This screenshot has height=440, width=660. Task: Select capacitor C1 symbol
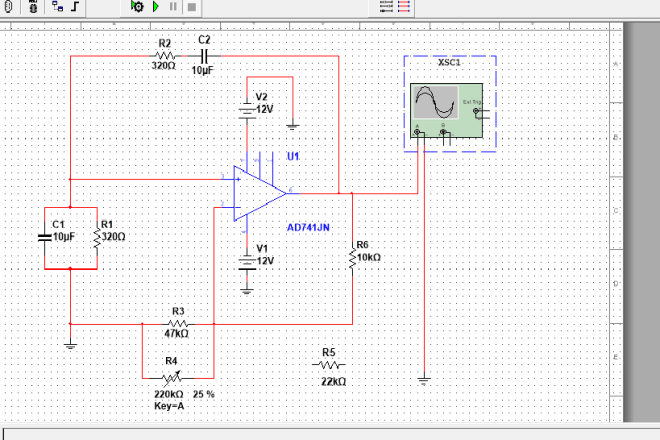click(x=45, y=237)
